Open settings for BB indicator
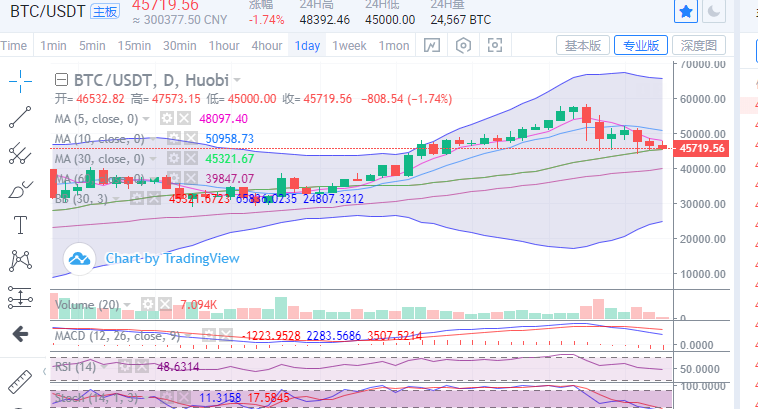The width and height of the screenshot is (758, 409). click(137, 198)
